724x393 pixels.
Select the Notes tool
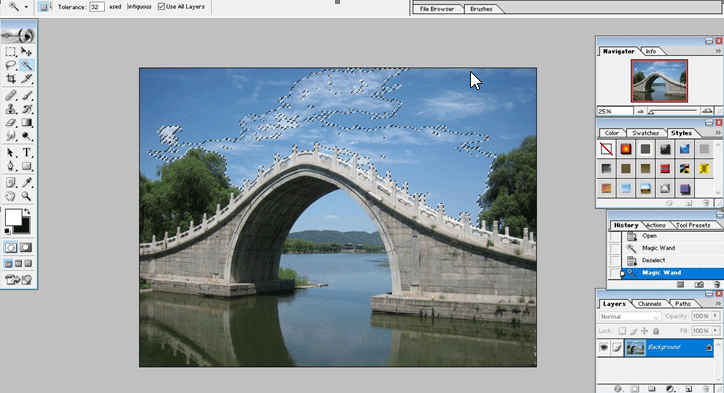pos(11,183)
